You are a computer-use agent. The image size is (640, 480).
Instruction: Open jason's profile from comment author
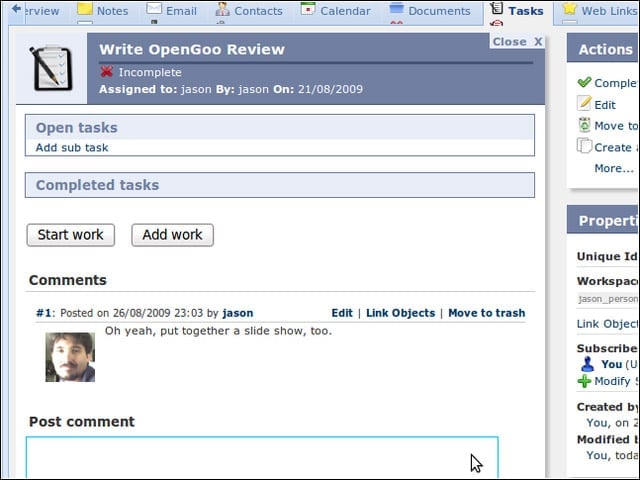(x=238, y=313)
